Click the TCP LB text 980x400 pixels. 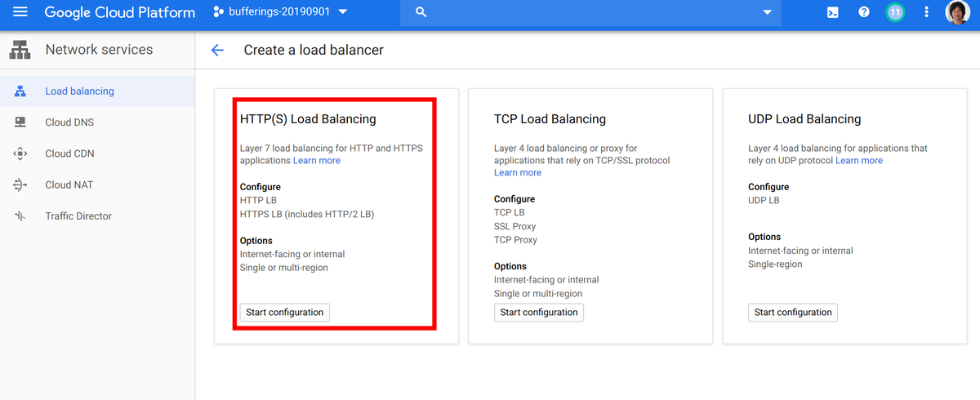coord(510,212)
